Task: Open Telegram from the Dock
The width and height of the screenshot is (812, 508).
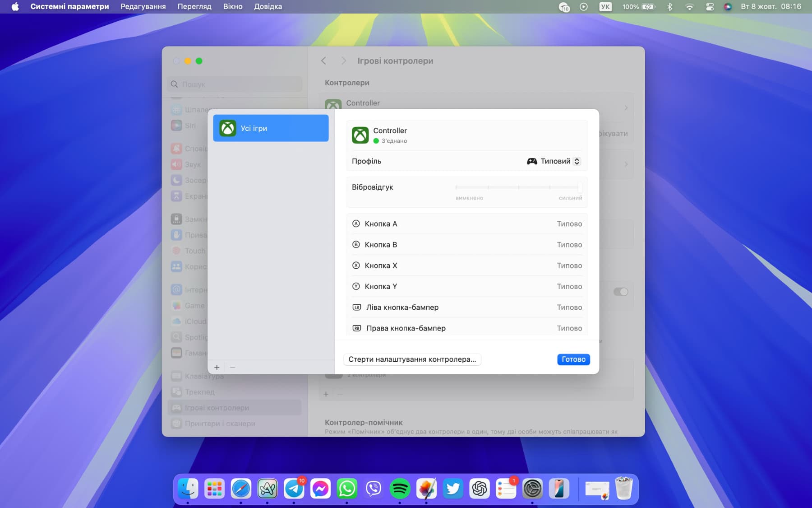Action: click(x=294, y=489)
